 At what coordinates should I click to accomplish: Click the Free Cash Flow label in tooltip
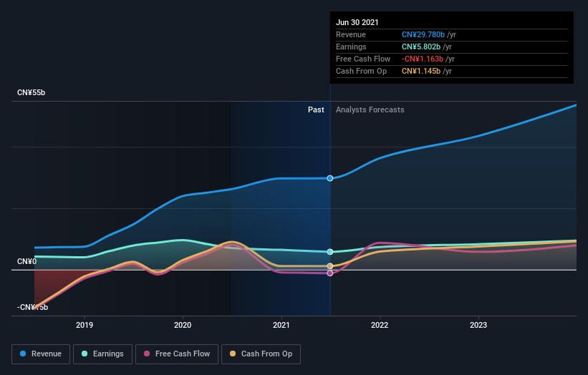click(363, 59)
